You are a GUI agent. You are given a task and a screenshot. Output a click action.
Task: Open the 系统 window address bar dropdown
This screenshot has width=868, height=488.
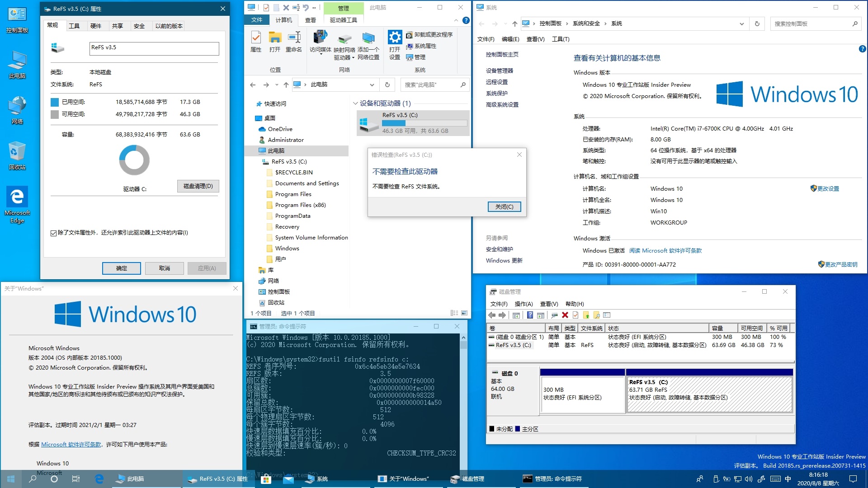point(742,23)
